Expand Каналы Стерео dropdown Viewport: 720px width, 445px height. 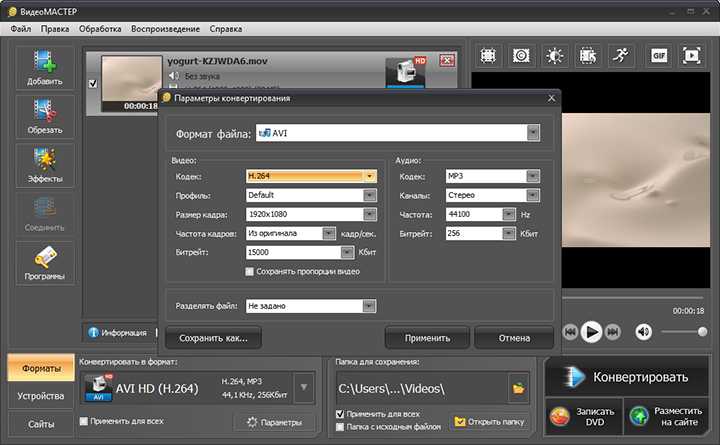pos(533,195)
